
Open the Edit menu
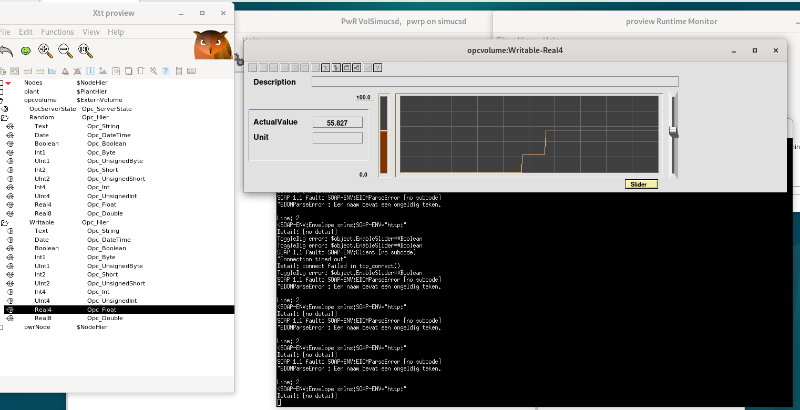[26, 32]
